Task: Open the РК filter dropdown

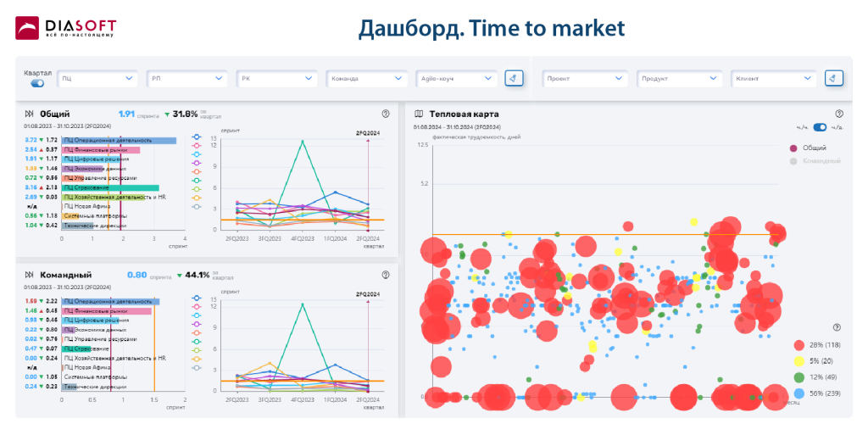Action: click(x=277, y=79)
